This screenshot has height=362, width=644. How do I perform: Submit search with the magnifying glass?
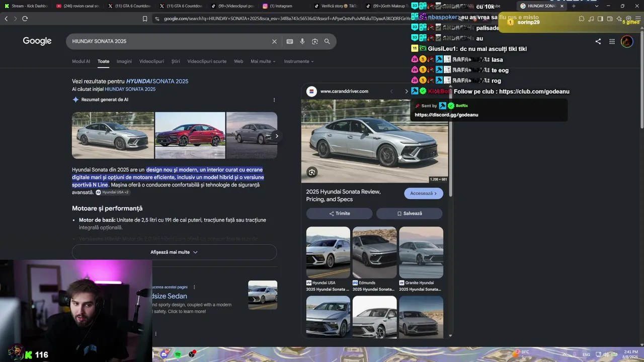(x=327, y=41)
